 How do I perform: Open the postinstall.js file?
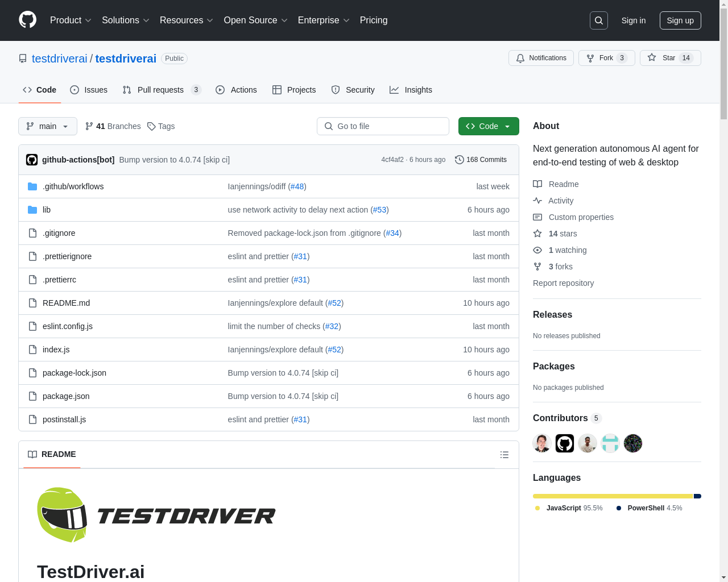pos(64,419)
